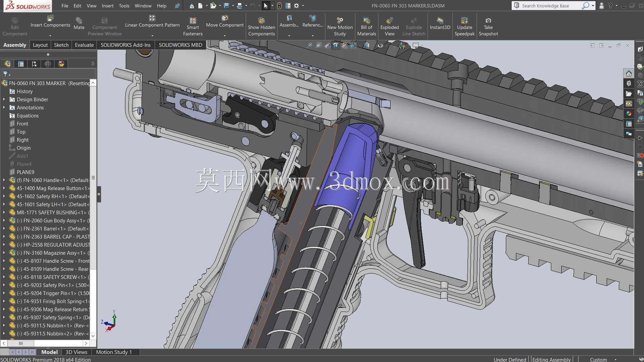
Task: Open Smart Fasteners
Action: pos(193,26)
